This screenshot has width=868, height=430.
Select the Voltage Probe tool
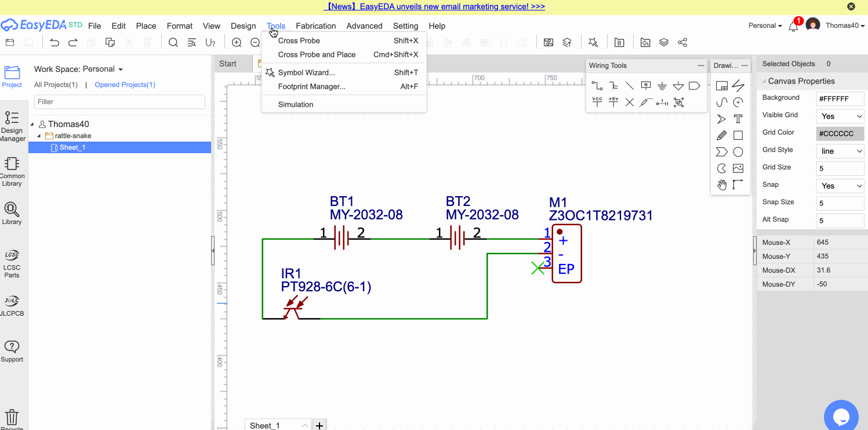click(x=645, y=102)
